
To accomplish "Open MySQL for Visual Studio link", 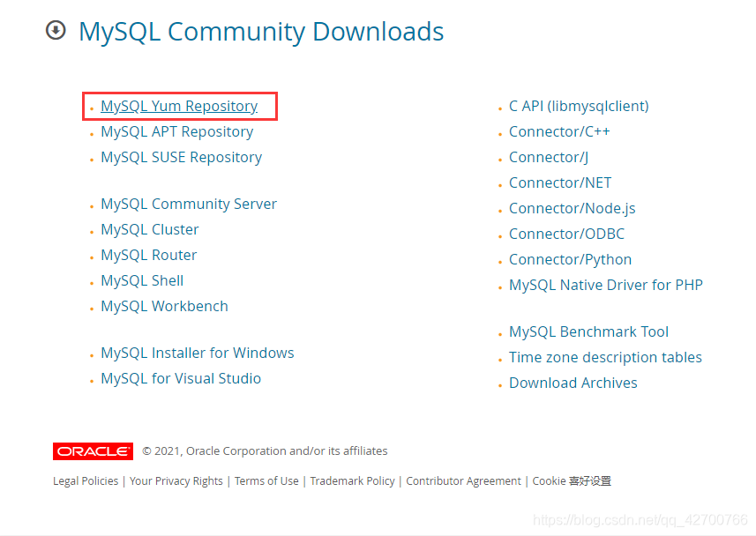I will click(181, 378).
